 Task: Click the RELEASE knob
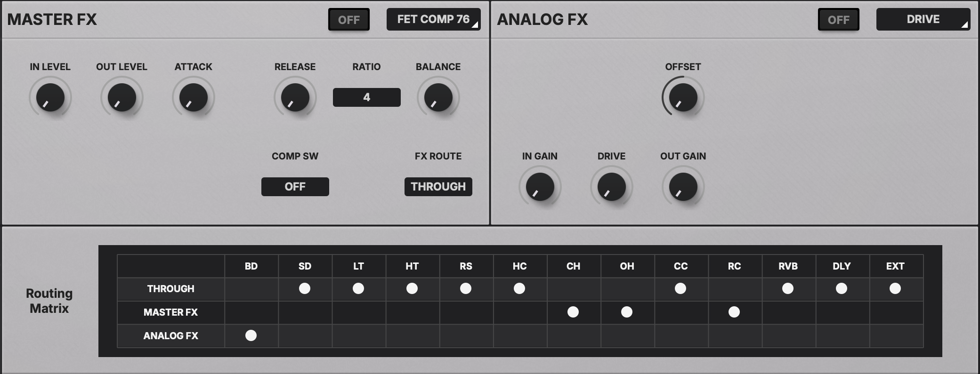coord(295,97)
